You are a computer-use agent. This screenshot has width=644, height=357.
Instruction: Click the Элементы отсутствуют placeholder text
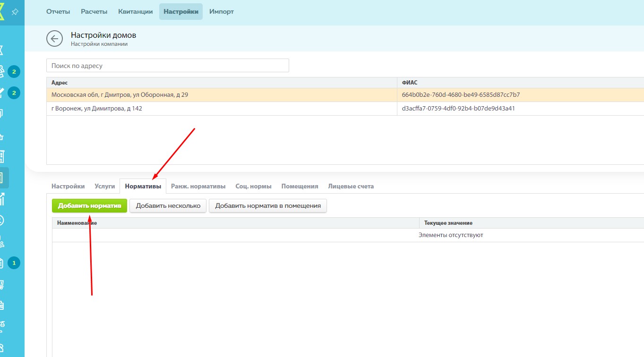pyautogui.click(x=451, y=235)
